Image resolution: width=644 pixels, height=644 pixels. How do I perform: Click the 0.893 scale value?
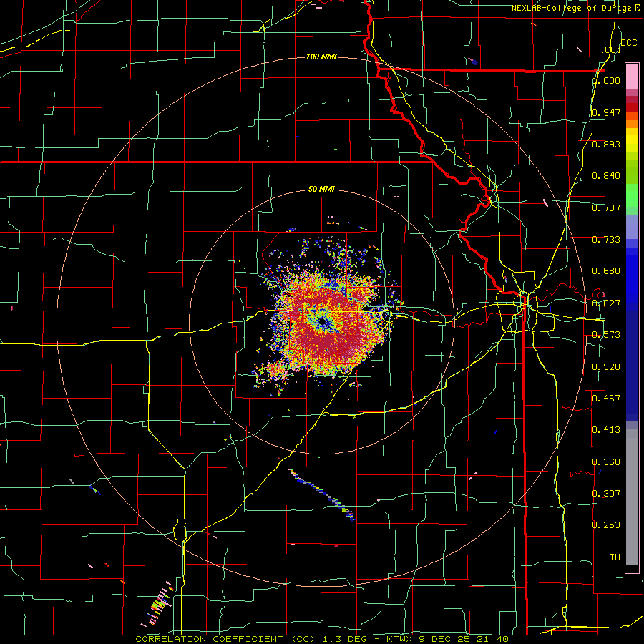[x=606, y=144]
